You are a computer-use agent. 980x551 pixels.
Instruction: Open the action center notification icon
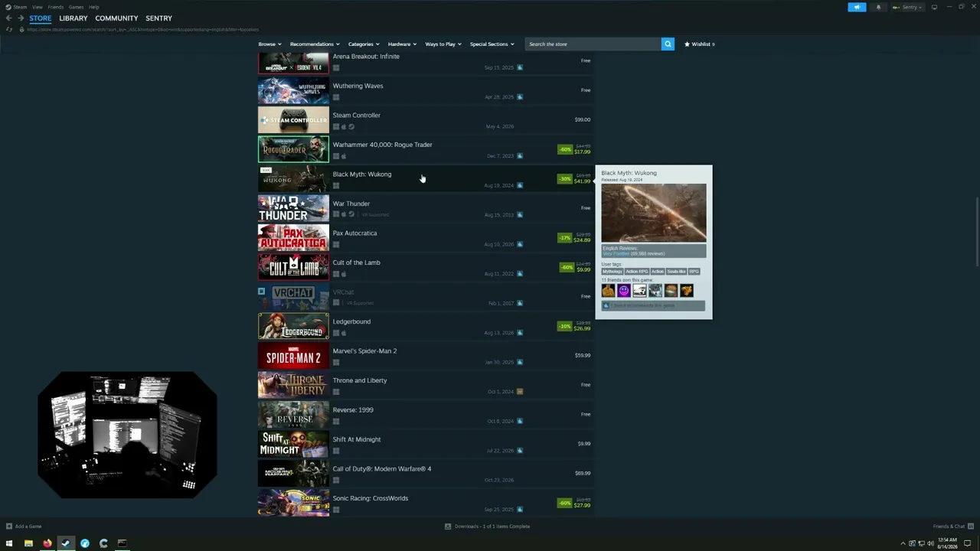coord(968,543)
